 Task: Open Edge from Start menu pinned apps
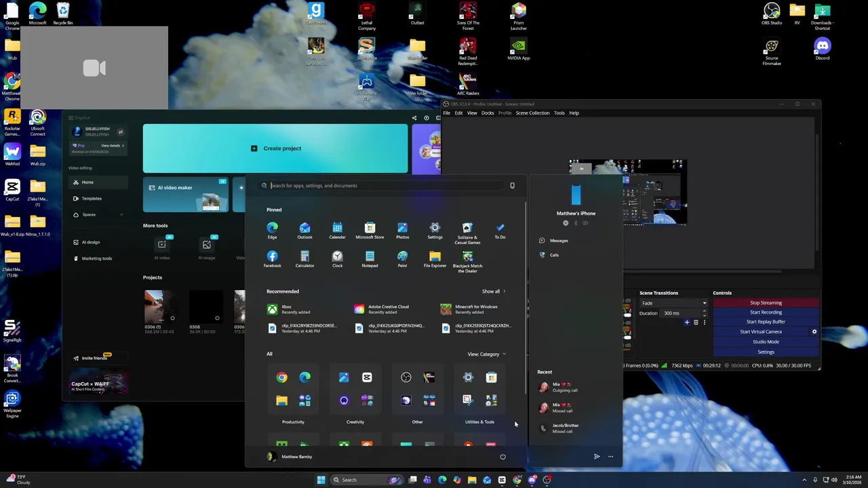(272, 230)
